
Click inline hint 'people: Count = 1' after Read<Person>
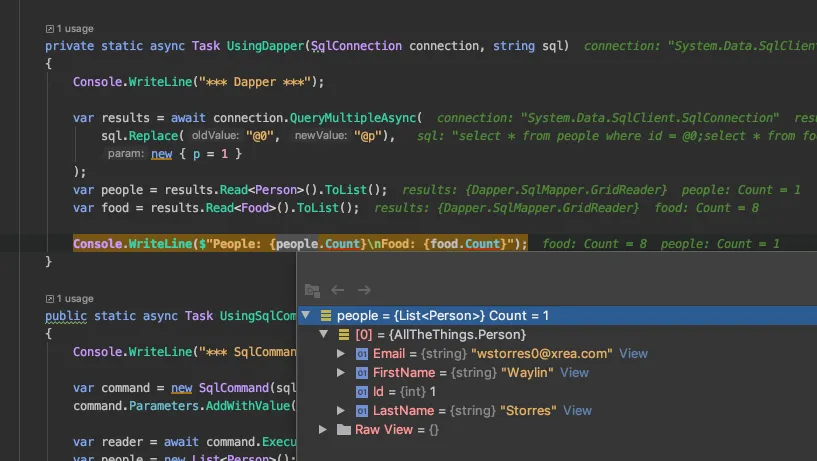(x=741, y=190)
